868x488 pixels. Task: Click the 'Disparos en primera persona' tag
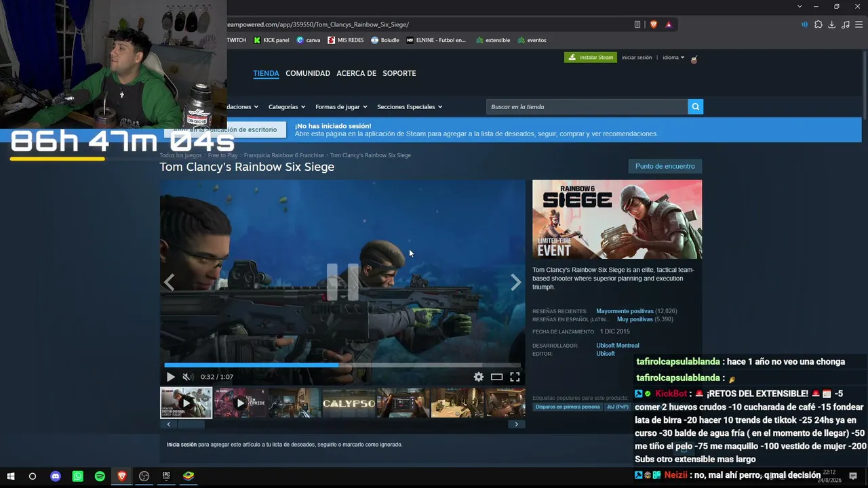(x=568, y=407)
